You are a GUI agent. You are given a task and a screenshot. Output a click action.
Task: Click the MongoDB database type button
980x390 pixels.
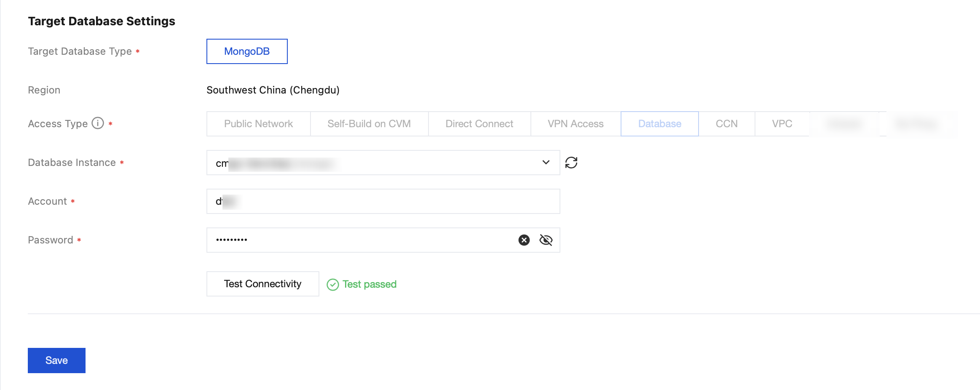click(x=247, y=51)
